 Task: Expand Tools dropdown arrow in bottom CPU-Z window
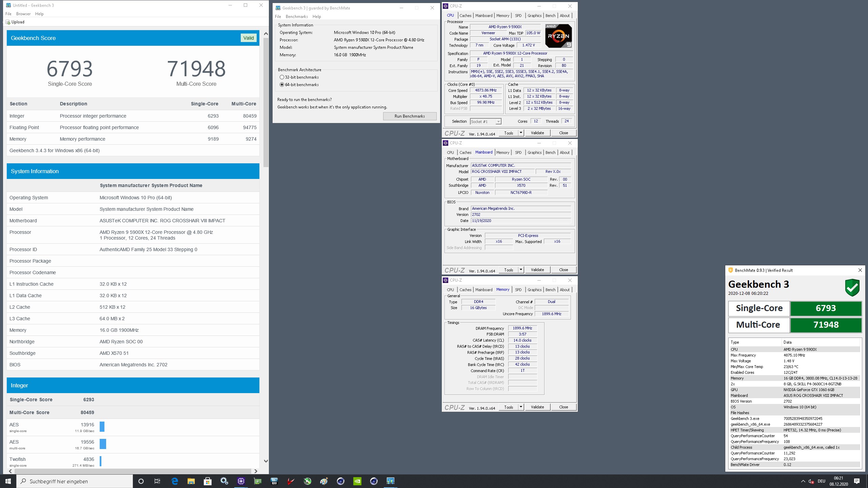pos(521,407)
